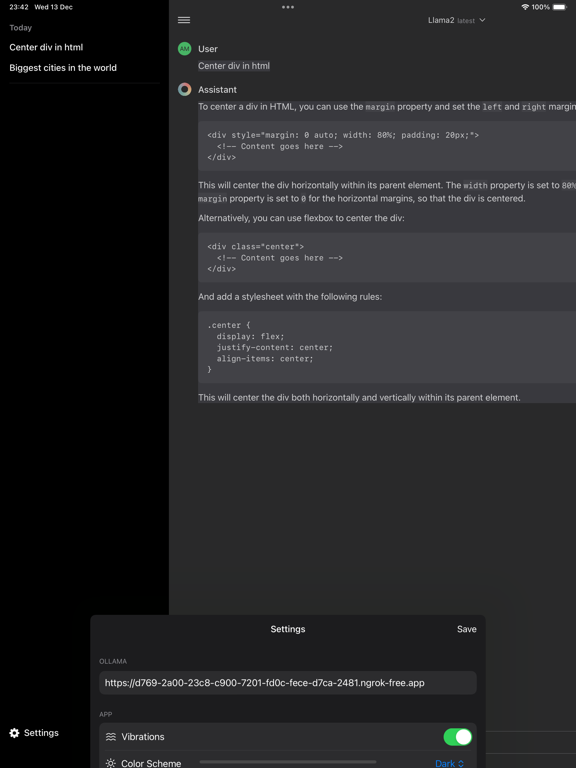Click the Settings label in sidebar
576x768 pixels.
[41, 733]
